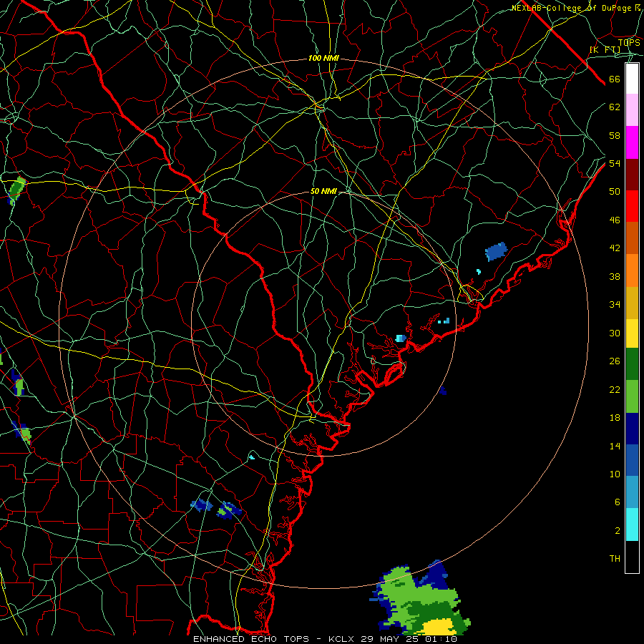Click the legend value 42
Screen dimensions: 644x644
coord(615,248)
